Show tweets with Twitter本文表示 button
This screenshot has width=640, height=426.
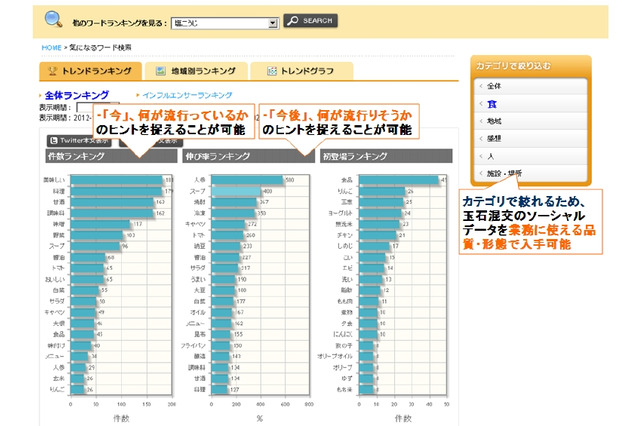[x=79, y=141]
